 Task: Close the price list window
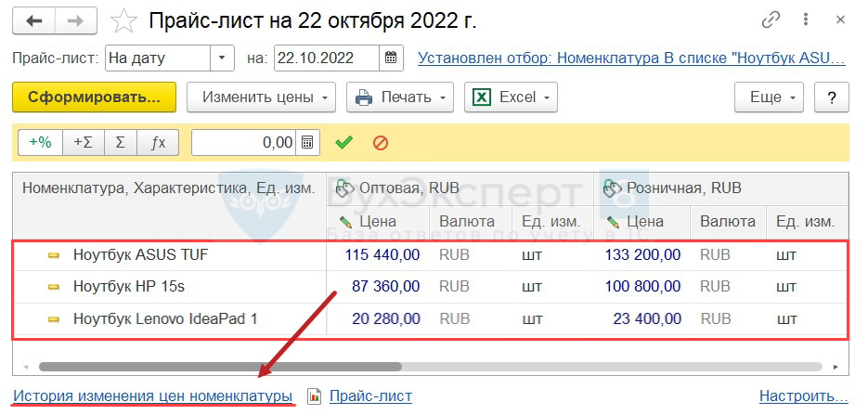click(x=840, y=21)
